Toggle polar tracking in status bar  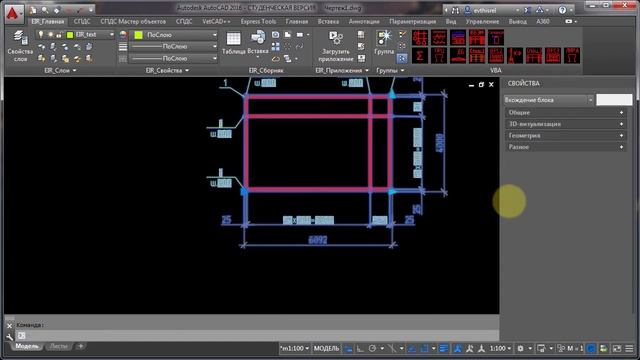pyautogui.click(x=372, y=349)
